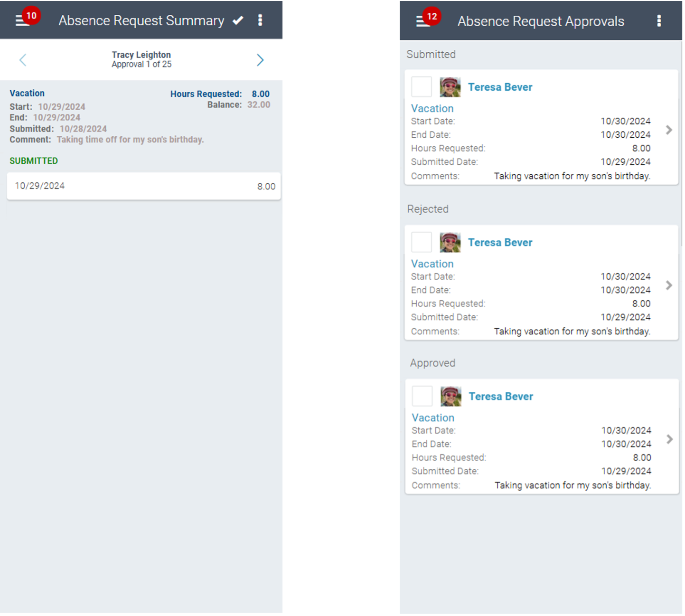Go to previous approval with left arrow
Image resolution: width=685 pixels, height=616 pixels.
point(23,60)
